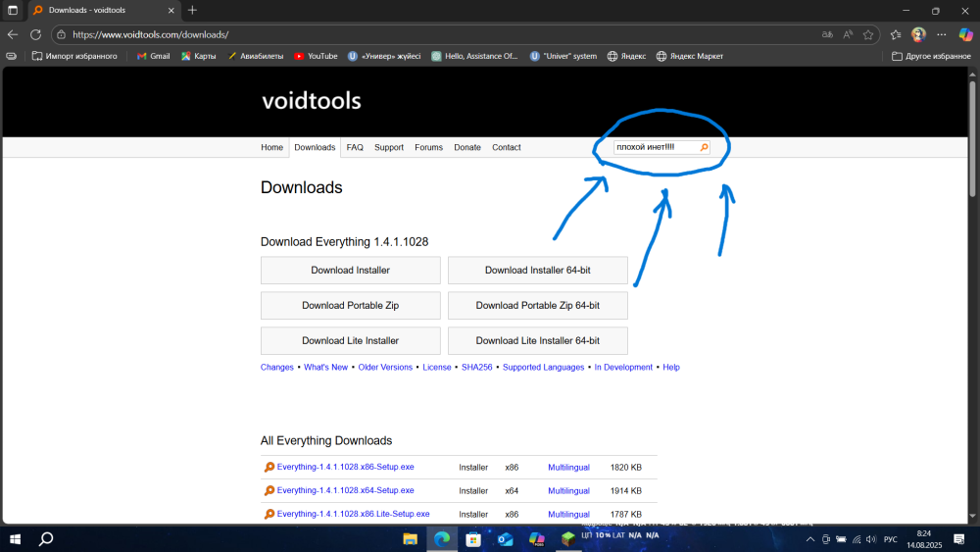The width and height of the screenshot is (980, 552).
Task: Open the Supported Languages link
Action: (543, 367)
